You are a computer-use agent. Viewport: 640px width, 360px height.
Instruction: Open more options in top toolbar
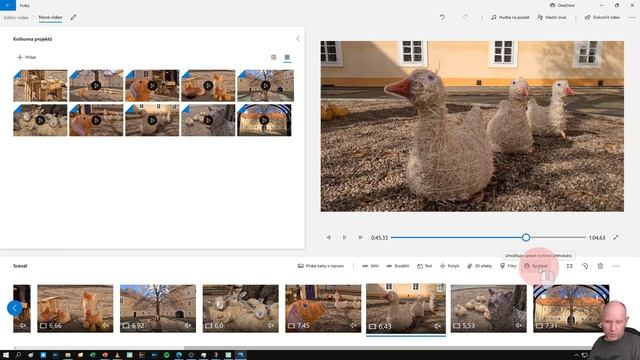[632, 18]
